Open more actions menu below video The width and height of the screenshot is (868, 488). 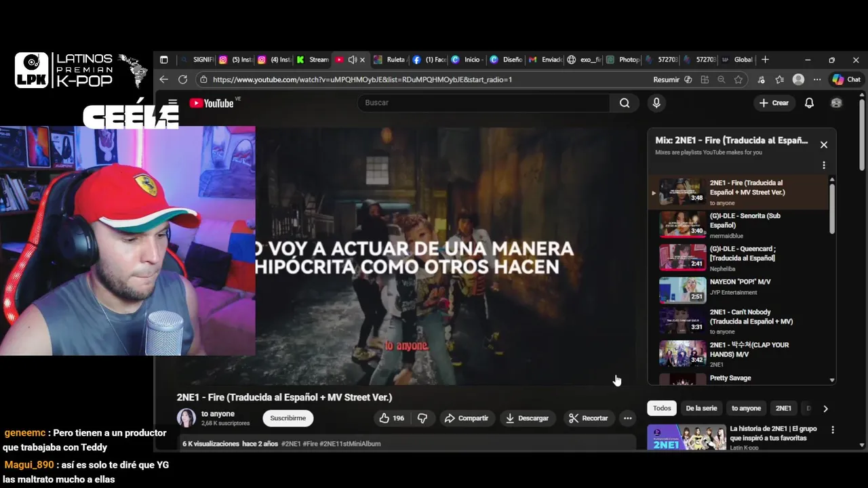(628, 418)
